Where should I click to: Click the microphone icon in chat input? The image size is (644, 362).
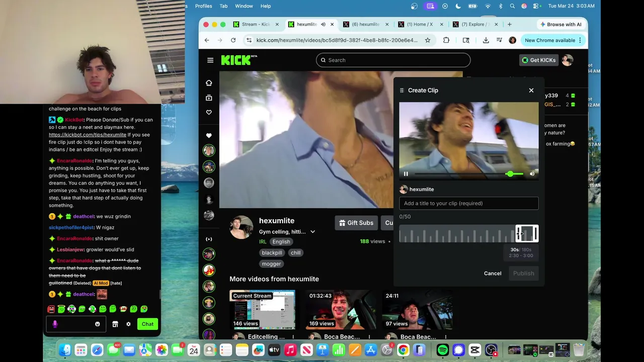coord(55,324)
